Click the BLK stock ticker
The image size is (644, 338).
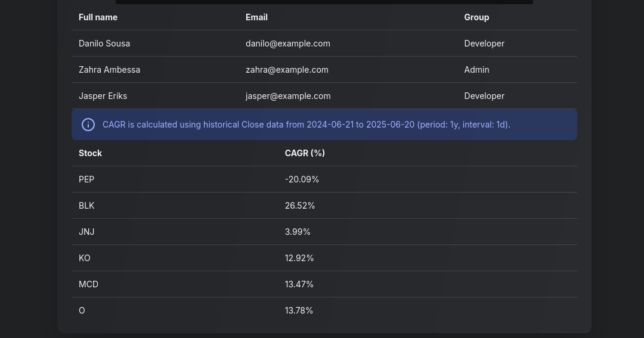click(86, 206)
